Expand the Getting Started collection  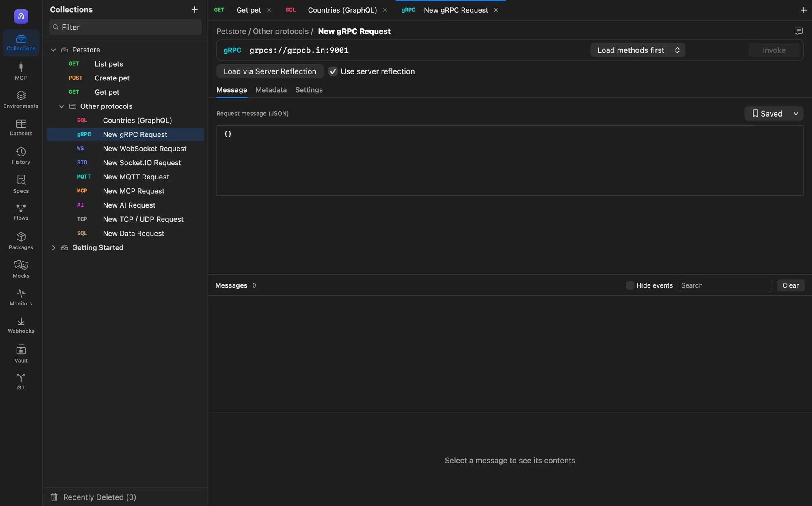[x=53, y=248]
